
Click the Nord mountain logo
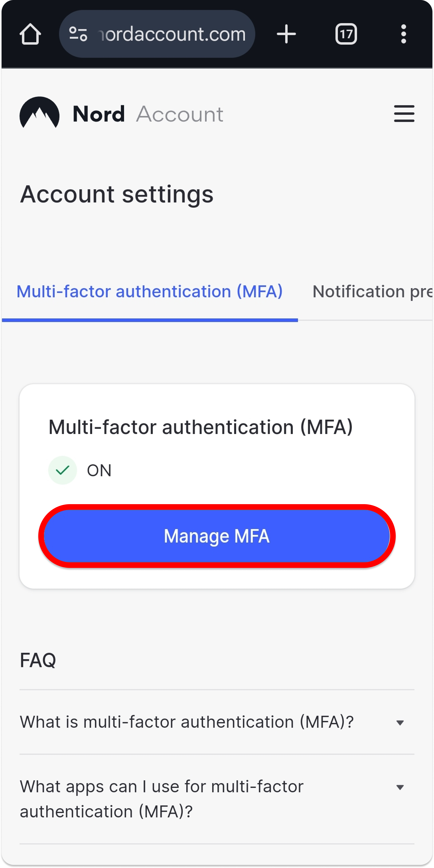point(39,113)
